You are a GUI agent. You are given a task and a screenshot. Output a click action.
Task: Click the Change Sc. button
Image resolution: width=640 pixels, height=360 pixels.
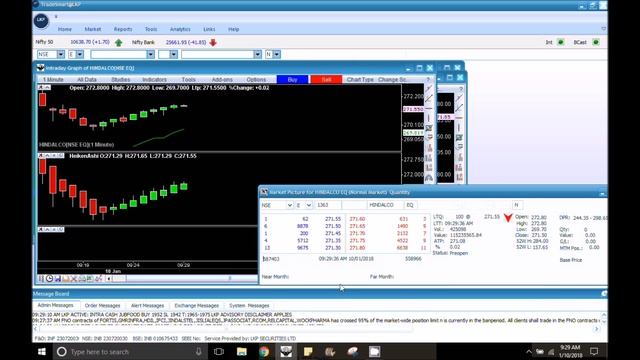392,80
